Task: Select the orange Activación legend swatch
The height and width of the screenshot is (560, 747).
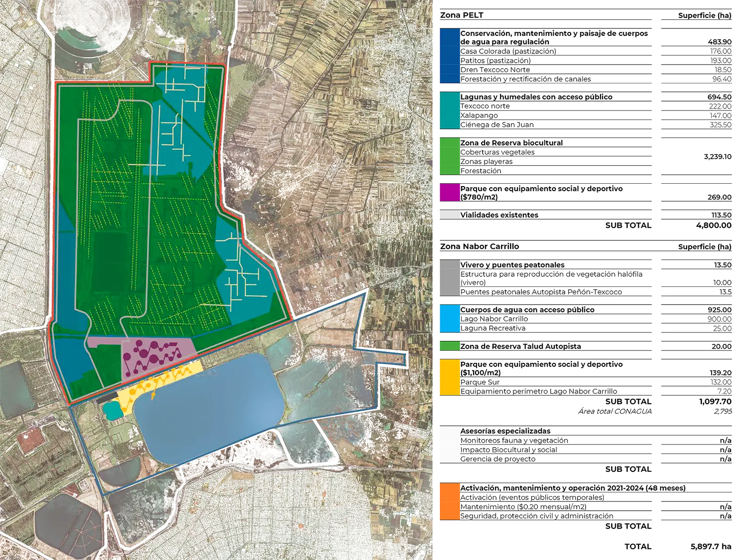Action: (x=449, y=502)
